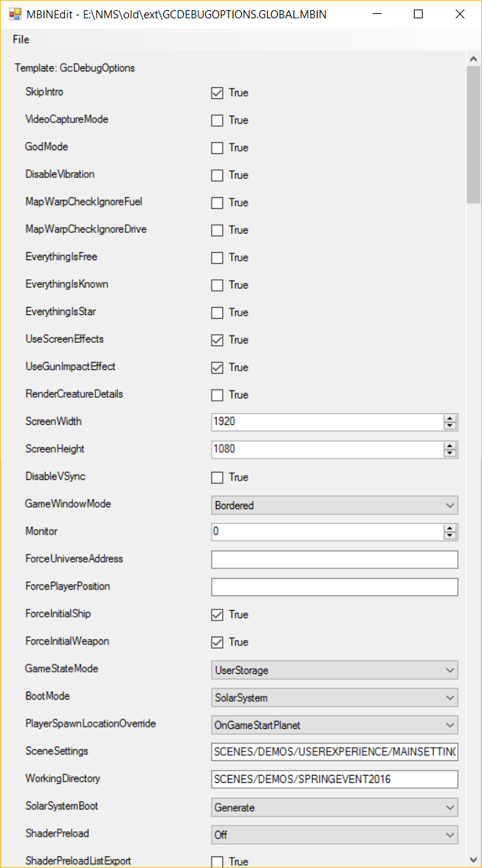Click the vertical scrollbar thumb
The image size is (482, 868).
[x=473, y=135]
